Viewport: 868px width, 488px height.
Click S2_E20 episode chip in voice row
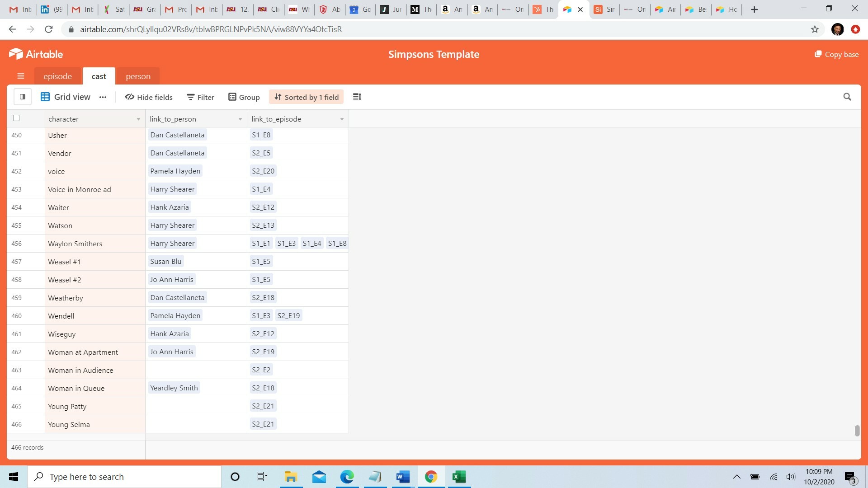point(263,171)
